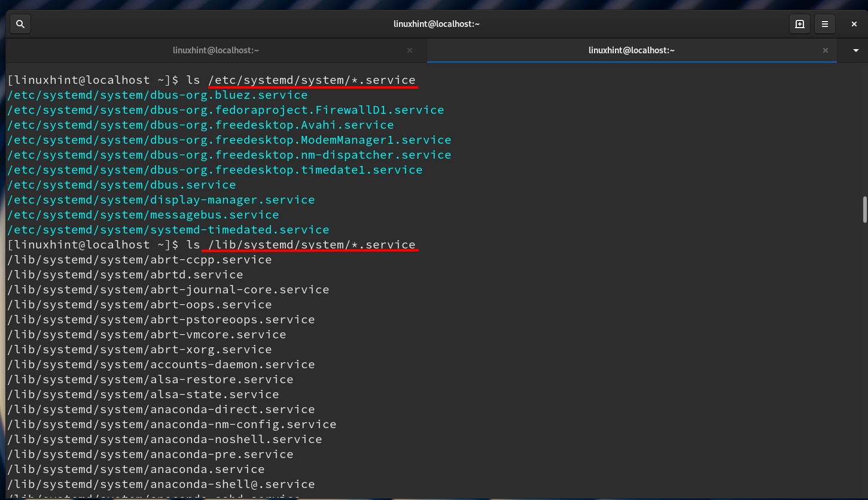Click the FirewallD1.service file path
This screenshot has height=500, width=868.
(226, 110)
